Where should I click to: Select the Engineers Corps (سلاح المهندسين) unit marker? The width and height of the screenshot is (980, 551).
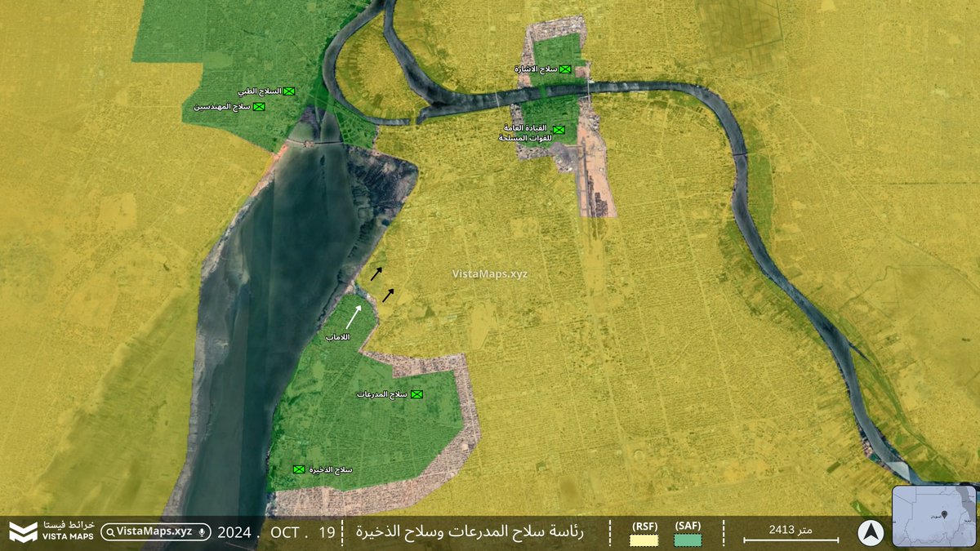click(259, 107)
